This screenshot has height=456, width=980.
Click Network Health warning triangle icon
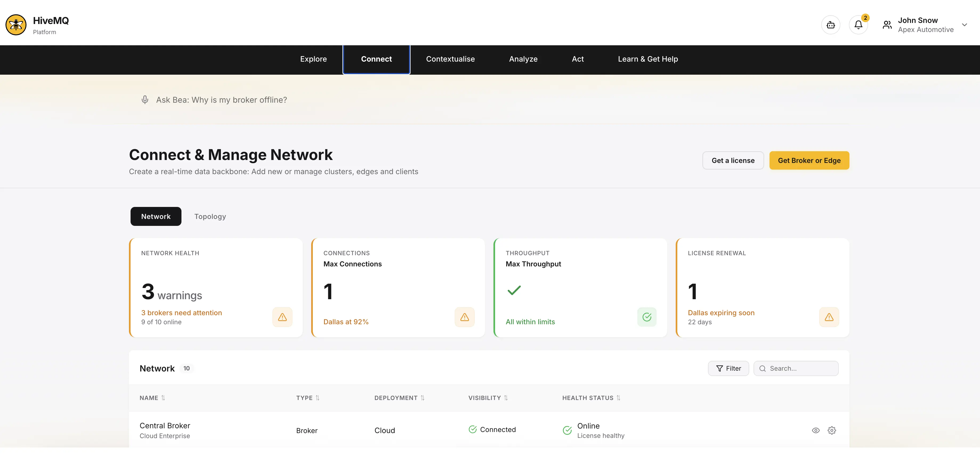(x=282, y=317)
